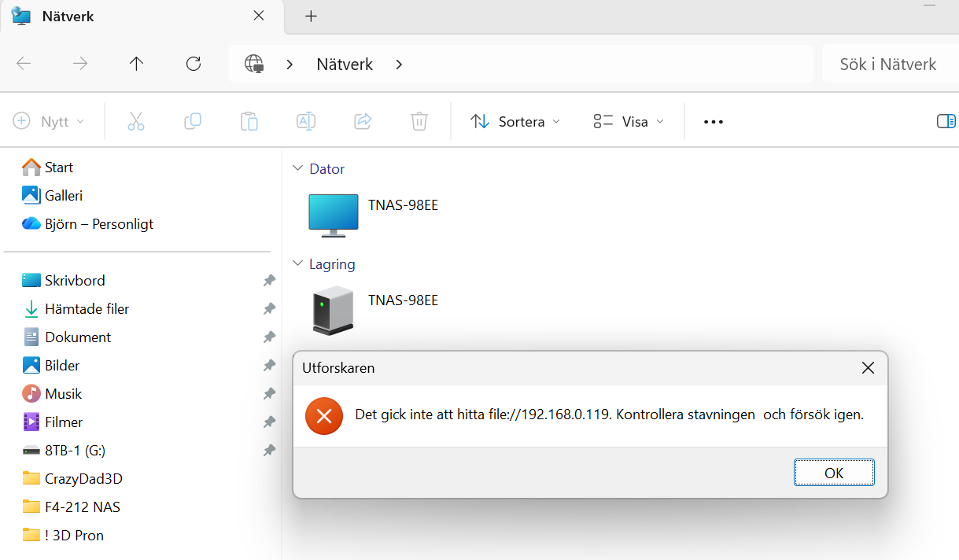The height and width of the screenshot is (560, 959).
Task: Open the 8TB-1 (G:) drive
Action: pyautogui.click(x=63, y=450)
